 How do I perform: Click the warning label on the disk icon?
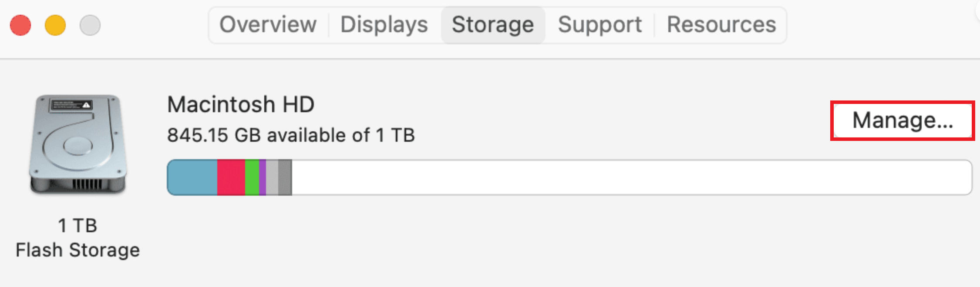(72, 104)
